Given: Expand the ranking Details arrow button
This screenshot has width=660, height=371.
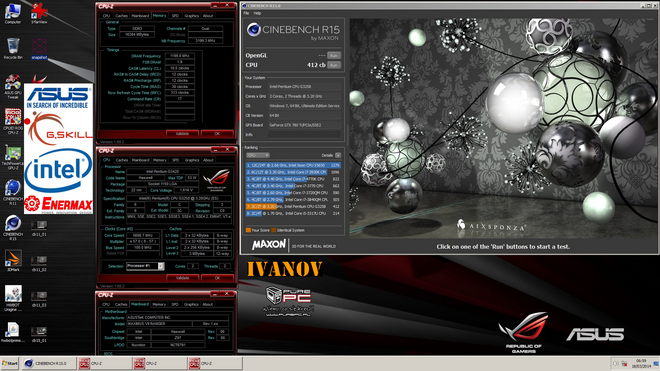Looking at the screenshot, I should [x=338, y=155].
